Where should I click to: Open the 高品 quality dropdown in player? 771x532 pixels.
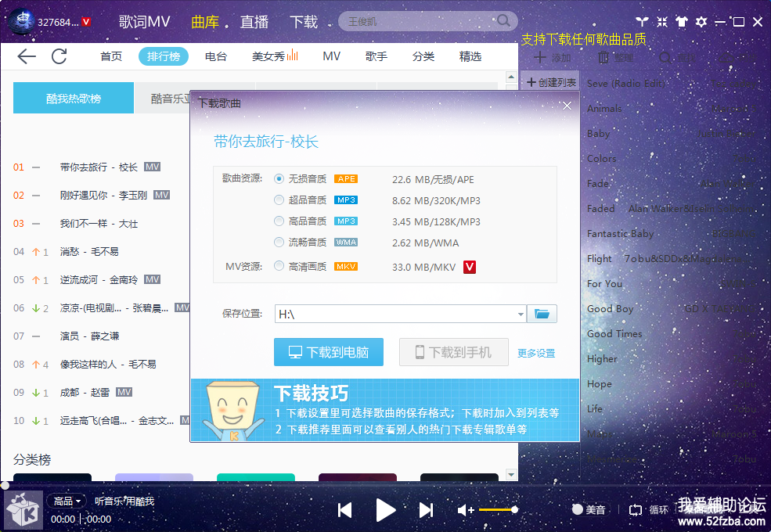pos(68,501)
